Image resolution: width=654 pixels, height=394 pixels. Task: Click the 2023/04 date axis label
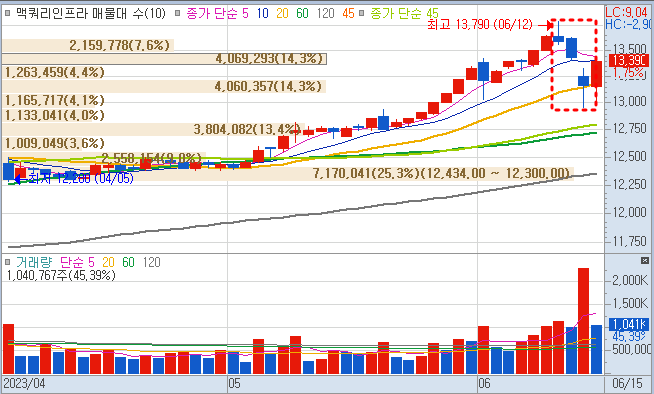pyautogui.click(x=24, y=383)
